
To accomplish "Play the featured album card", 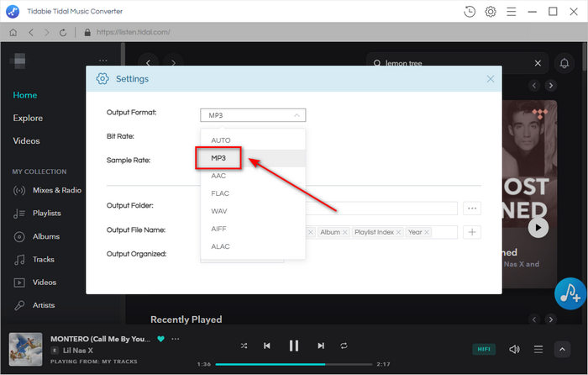I will point(538,228).
